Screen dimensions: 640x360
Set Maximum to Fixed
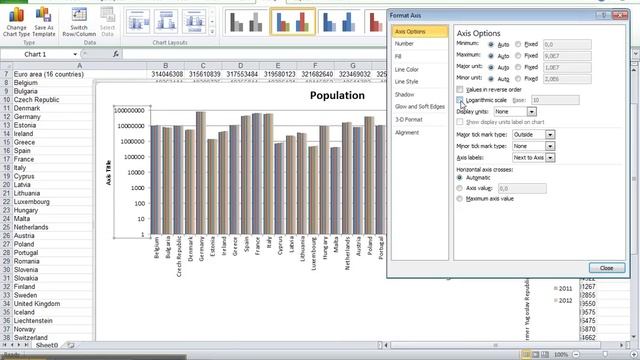tap(518, 56)
